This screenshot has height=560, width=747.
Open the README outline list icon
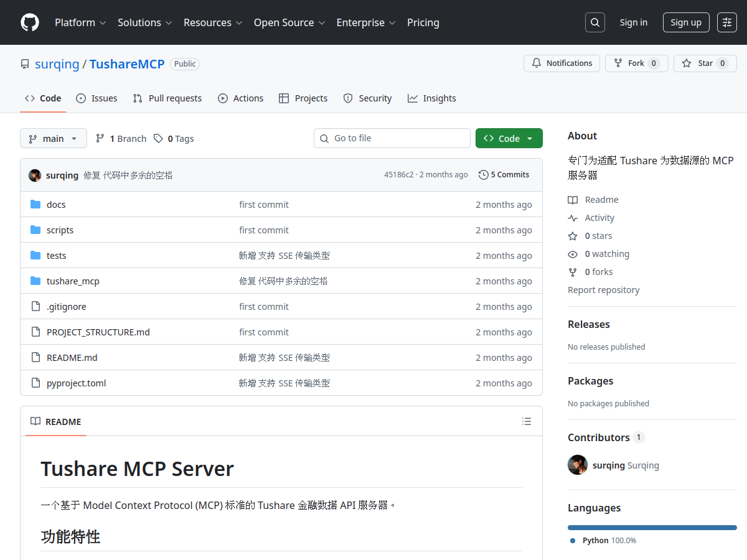tap(527, 422)
